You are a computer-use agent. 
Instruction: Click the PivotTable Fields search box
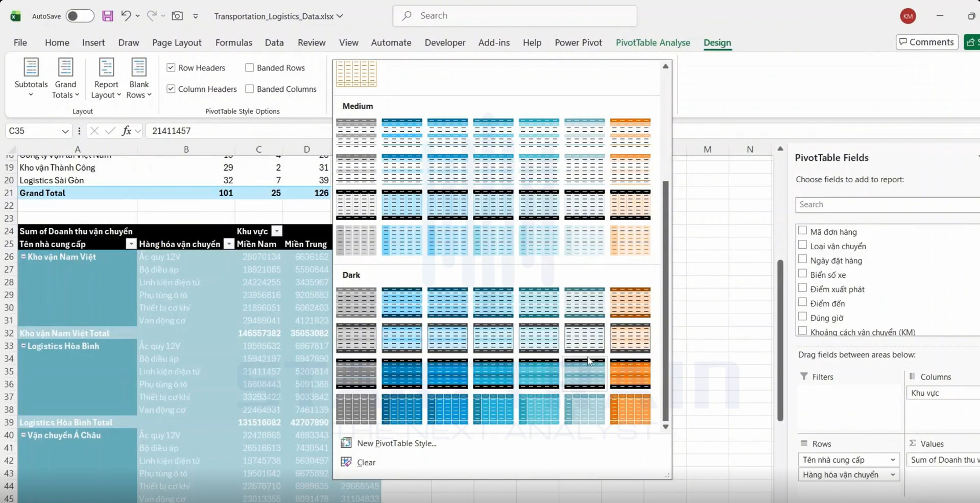point(888,204)
